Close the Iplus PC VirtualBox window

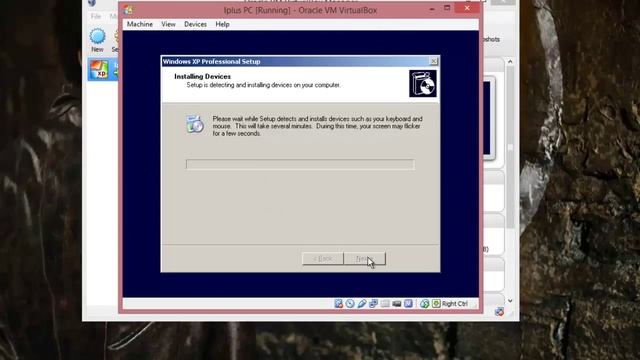tap(467, 8)
